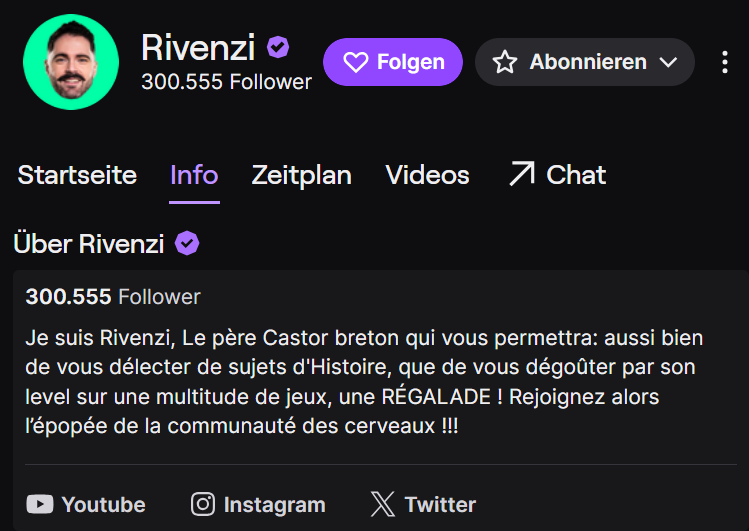
Task: Click the X logo icon
Action: coord(383,504)
